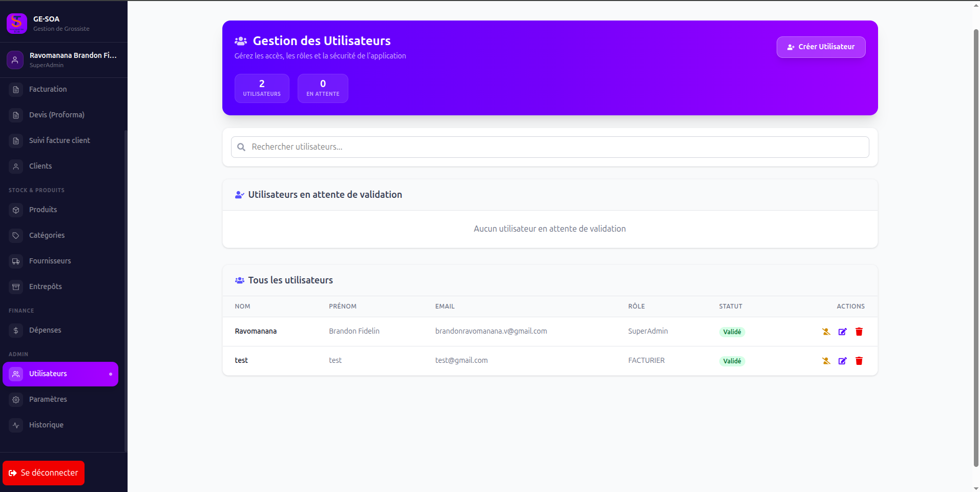The image size is (980, 492).
Task: Click the NOM column header
Action: tap(242, 306)
